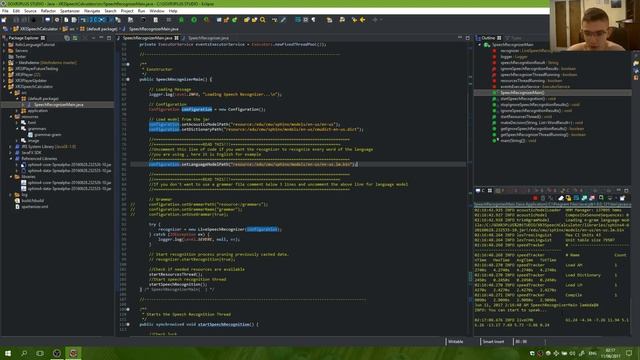Screen dimensions: 640x360
Task: Open the Project menu
Action: click(x=127, y=11)
